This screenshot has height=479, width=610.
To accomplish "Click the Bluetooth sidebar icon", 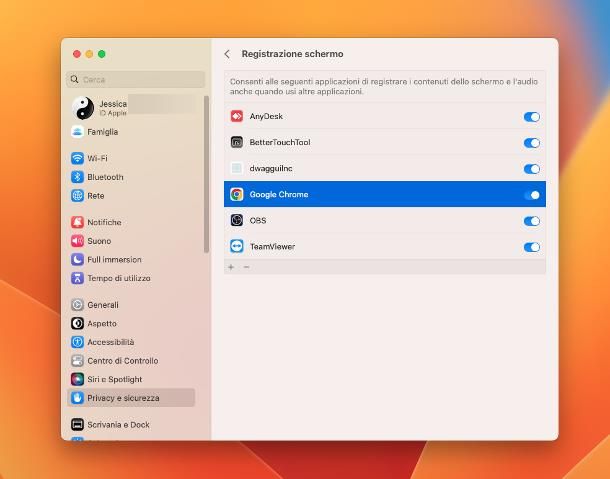I will click(x=77, y=177).
